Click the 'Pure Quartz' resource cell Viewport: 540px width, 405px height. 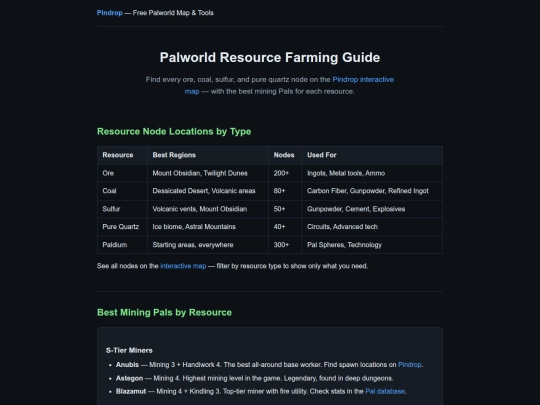(x=121, y=227)
